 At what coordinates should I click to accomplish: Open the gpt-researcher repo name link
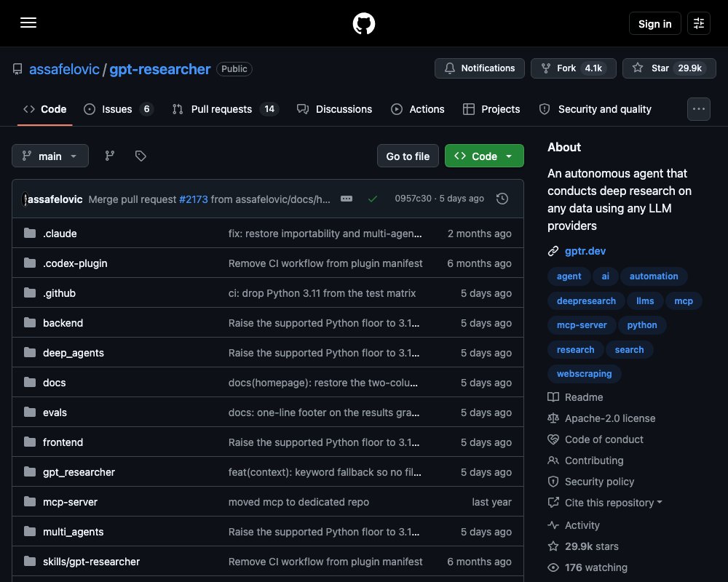pos(159,69)
